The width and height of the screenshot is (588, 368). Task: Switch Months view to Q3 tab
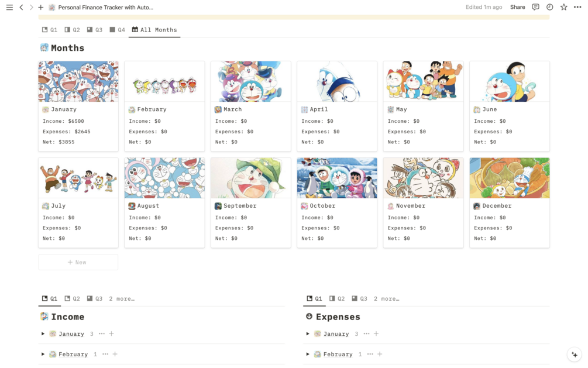tap(95, 30)
